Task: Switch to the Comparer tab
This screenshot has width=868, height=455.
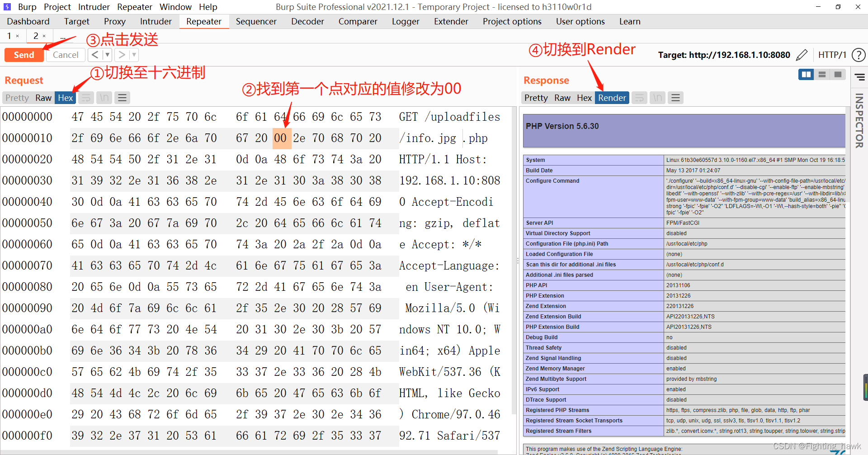Action: [x=358, y=21]
